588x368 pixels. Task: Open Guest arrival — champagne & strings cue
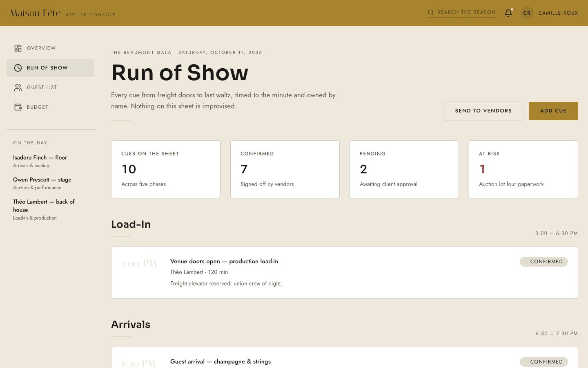click(x=345, y=358)
